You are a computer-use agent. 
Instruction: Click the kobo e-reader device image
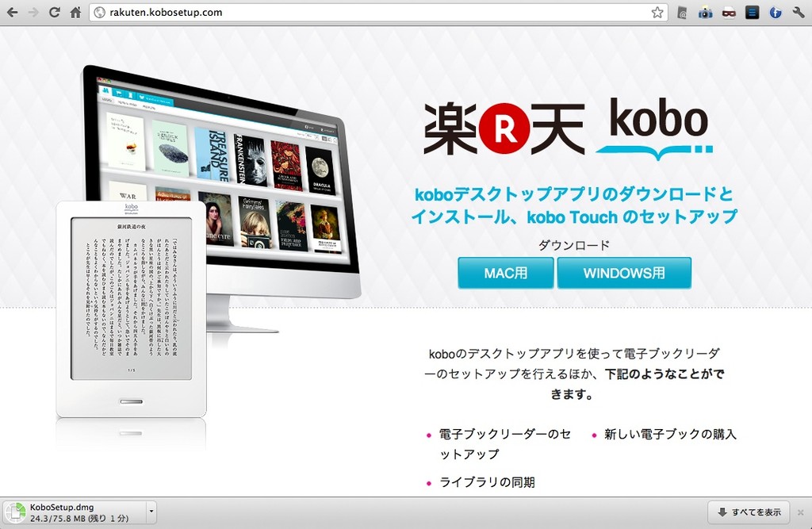coord(131,309)
